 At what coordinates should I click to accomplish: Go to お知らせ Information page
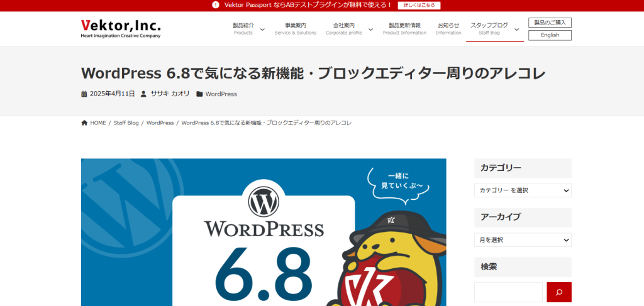click(x=448, y=28)
